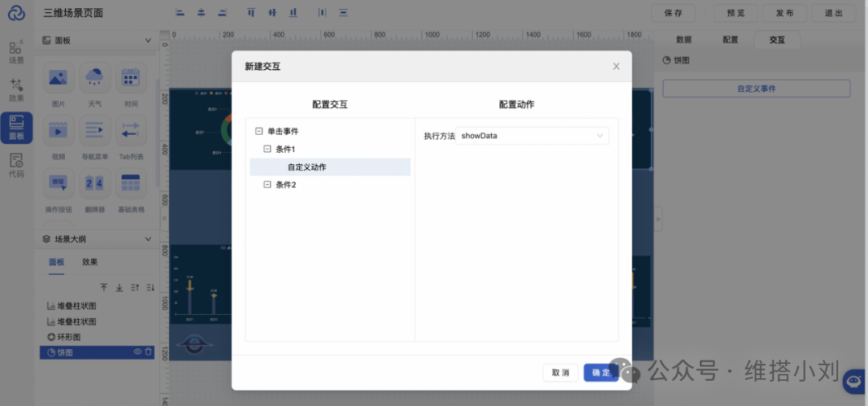Toggle visibility of the 饼图 layer
This screenshot has height=406, width=868.
pos(138,352)
